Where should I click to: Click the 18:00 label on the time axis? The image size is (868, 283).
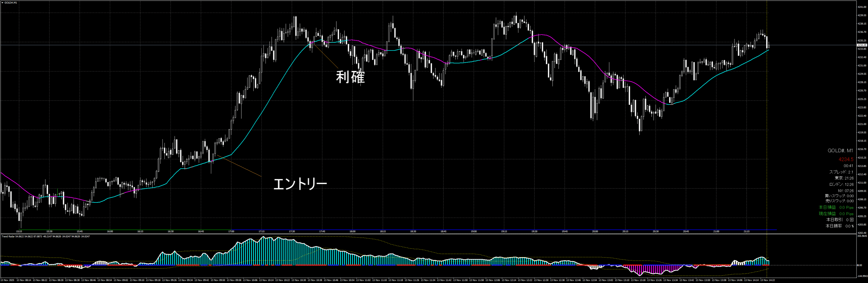[353, 231]
